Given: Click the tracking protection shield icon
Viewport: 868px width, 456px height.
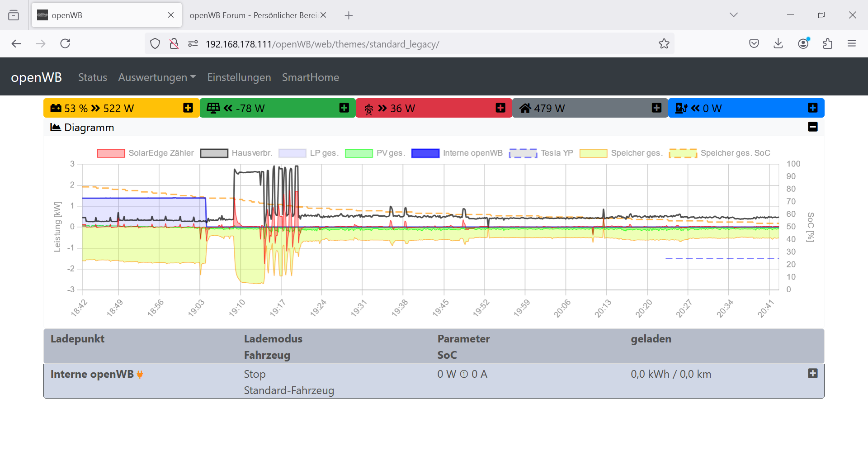Looking at the screenshot, I should click(x=155, y=44).
